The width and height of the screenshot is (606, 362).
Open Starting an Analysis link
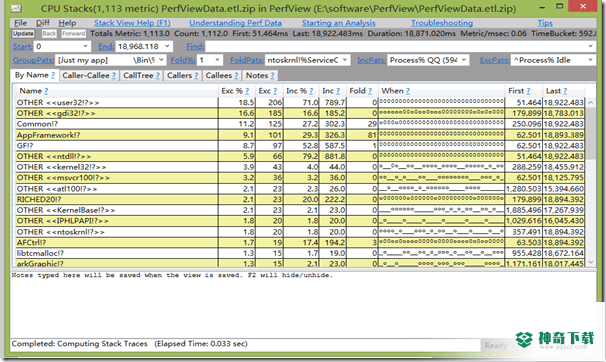(x=339, y=23)
